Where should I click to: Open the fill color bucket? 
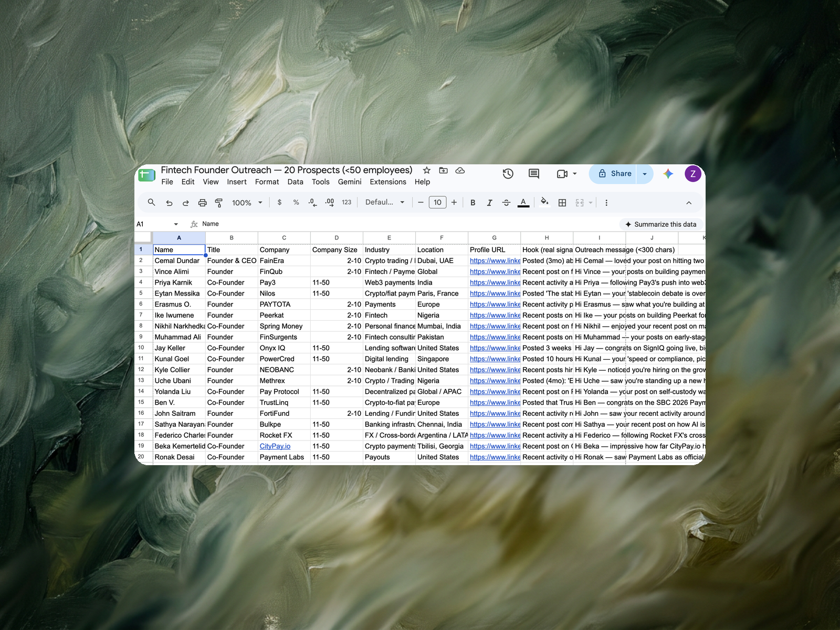(x=544, y=202)
